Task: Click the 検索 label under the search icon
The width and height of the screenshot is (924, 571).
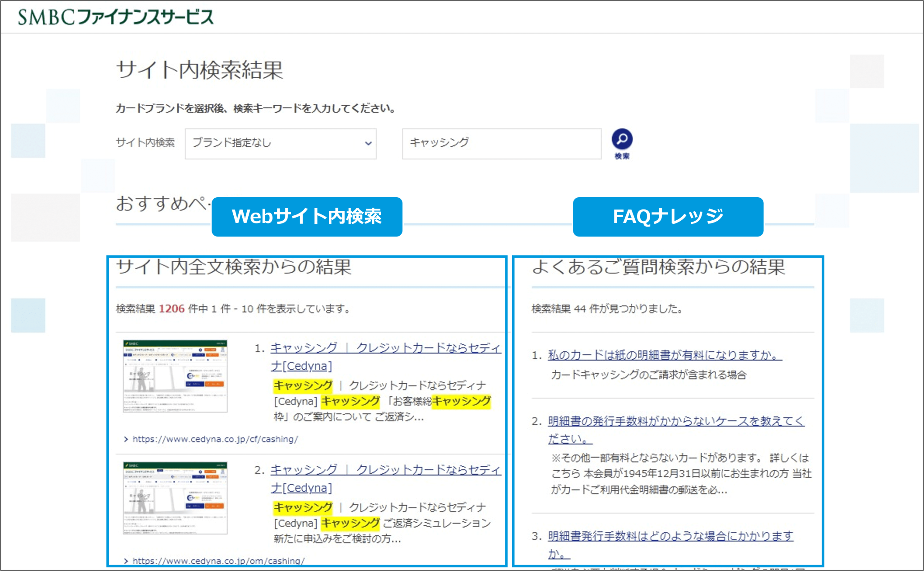Action: (x=622, y=156)
